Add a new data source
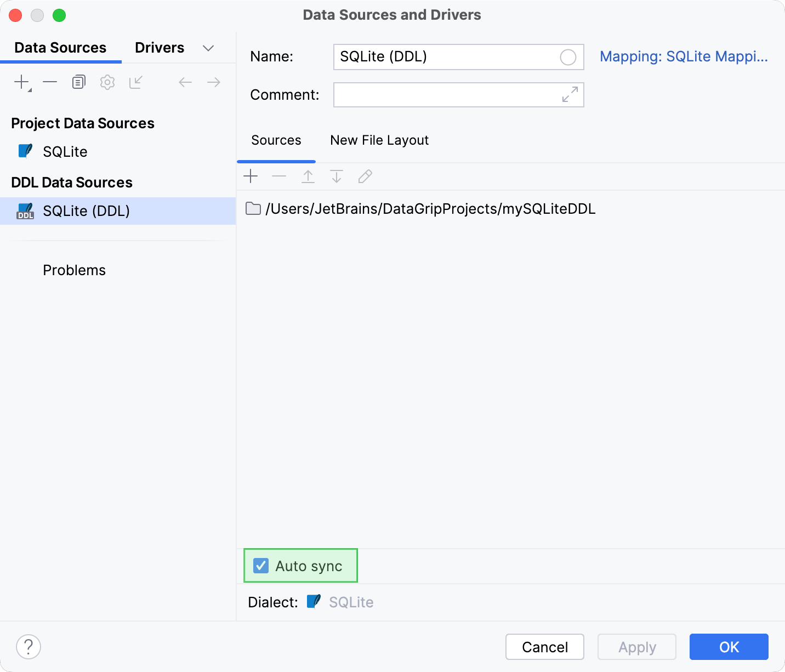 (20, 82)
